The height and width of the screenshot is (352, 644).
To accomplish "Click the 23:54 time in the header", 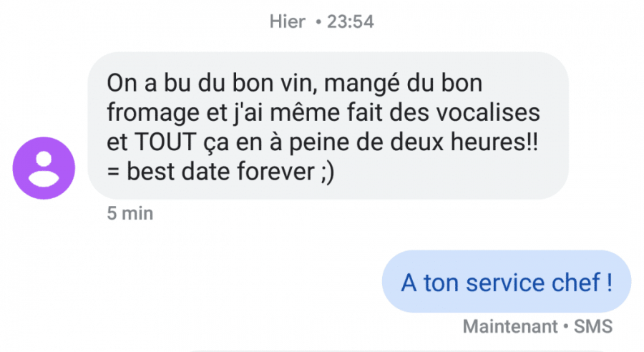I will 350,21.
